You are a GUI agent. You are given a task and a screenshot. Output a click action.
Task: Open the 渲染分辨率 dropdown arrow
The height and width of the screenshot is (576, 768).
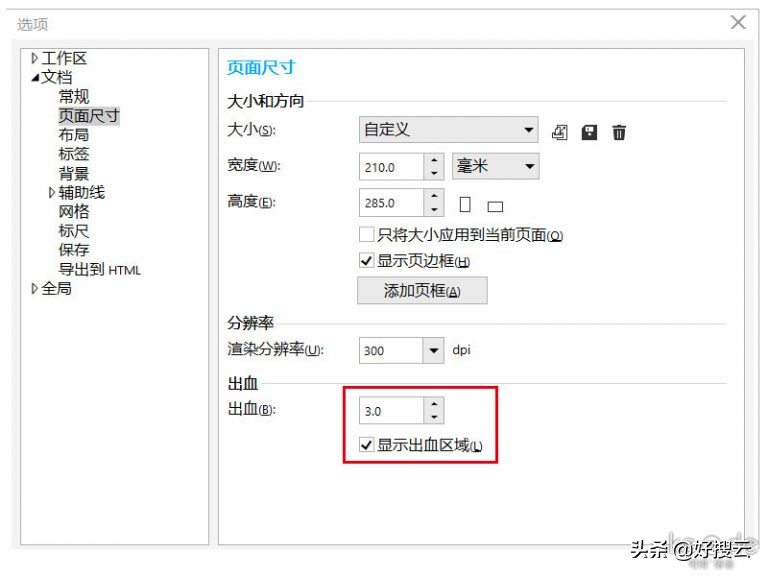pos(433,351)
